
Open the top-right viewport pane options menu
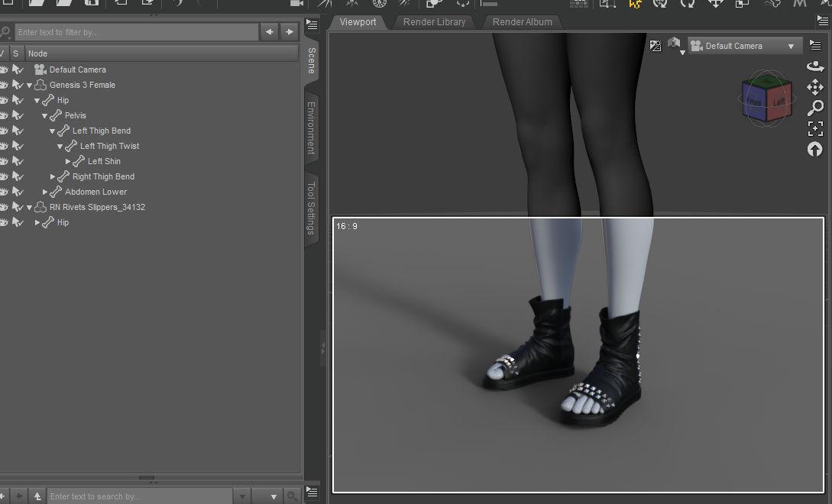[x=822, y=21]
